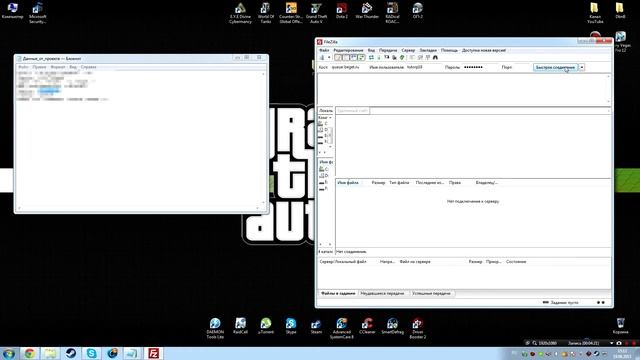Open the Site Manager icon in FileZilla toolbar
The height and width of the screenshot is (360, 640).
click(x=322, y=58)
